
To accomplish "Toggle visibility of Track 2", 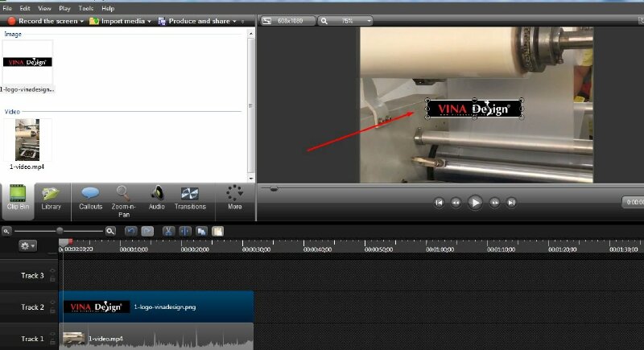I will coord(52,303).
